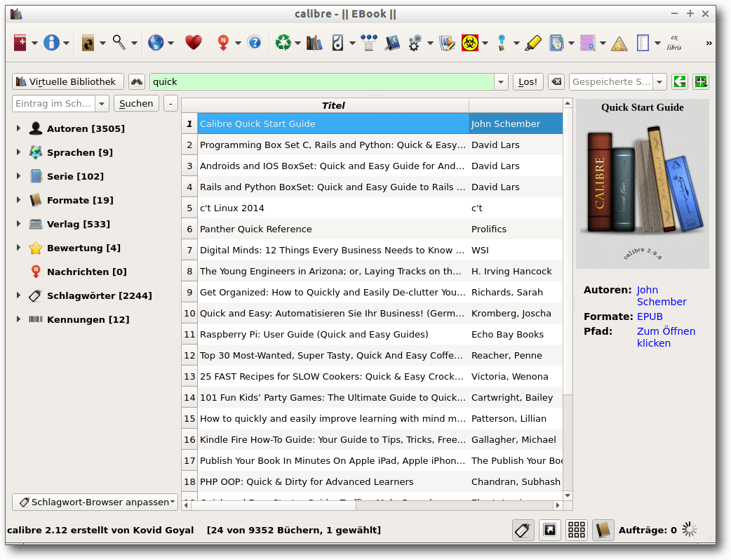Click the pink database search icon

pyautogui.click(x=587, y=43)
